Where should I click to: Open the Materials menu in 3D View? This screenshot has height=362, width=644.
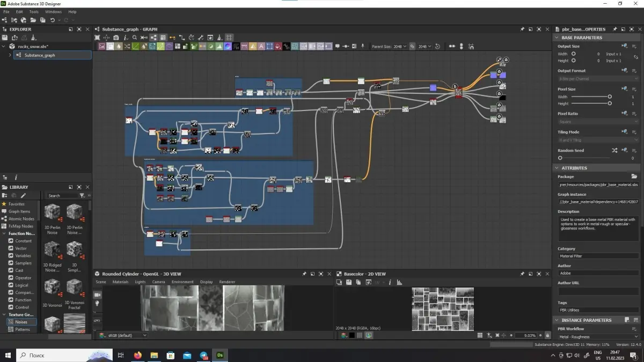click(x=120, y=282)
